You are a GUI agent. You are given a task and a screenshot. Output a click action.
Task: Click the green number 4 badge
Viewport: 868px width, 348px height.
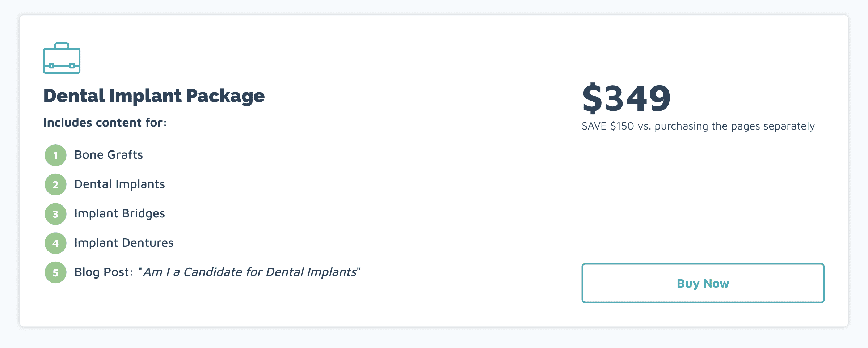[55, 243]
